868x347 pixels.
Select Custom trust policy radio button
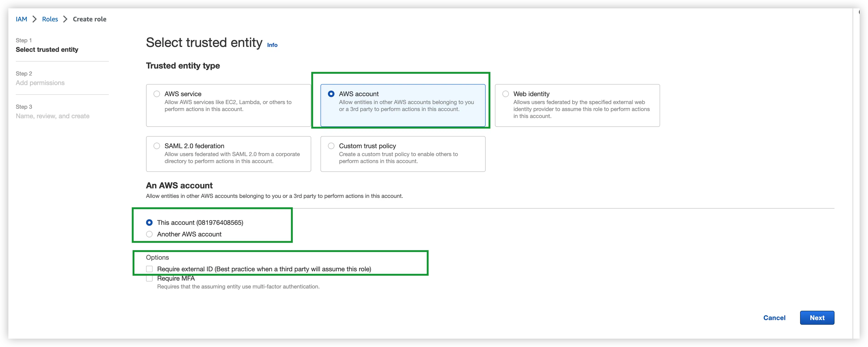[331, 146]
